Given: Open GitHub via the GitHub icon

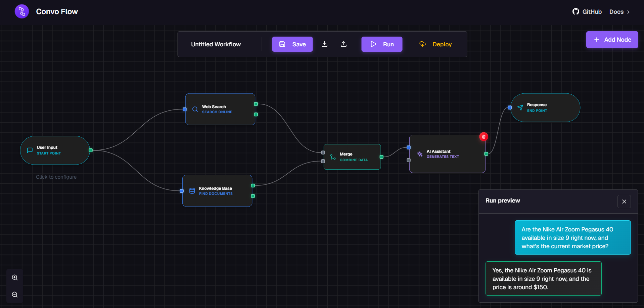Looking at the screenshot, I should click(x=576, y=11).
